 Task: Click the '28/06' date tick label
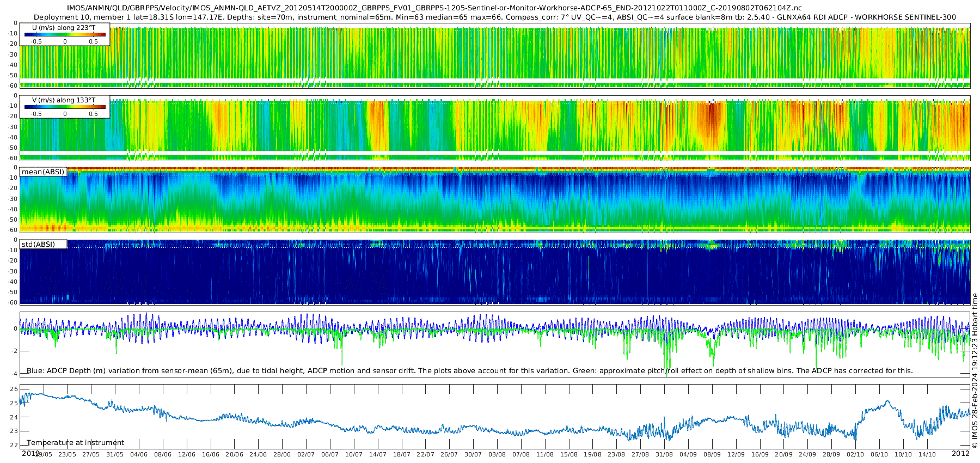tap(282, 454)
